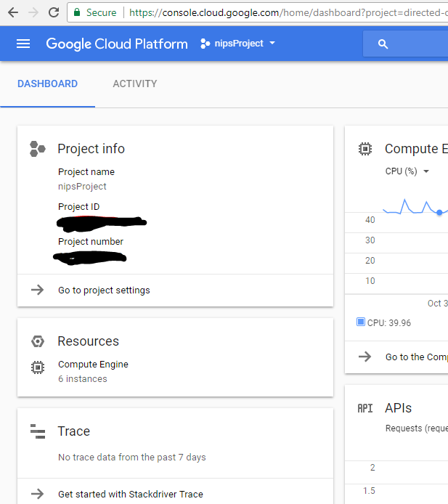Click the Resources card icon
This screenshot has height=504, width=448.
tap(38, 341)
